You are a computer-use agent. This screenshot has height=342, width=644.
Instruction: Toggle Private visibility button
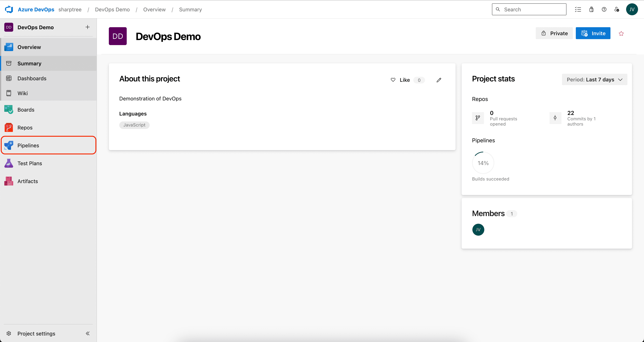click(x=554, y=33)
